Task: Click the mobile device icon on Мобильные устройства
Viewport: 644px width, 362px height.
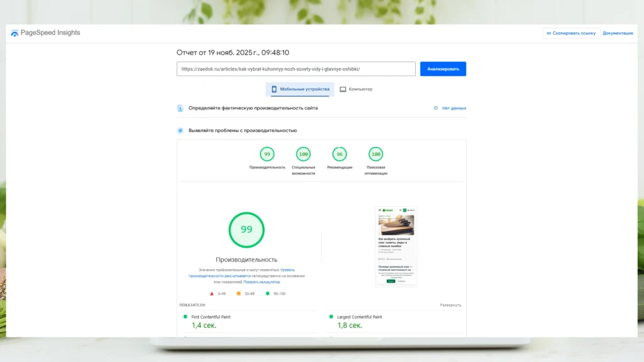Action: click(x=275, y=89)
